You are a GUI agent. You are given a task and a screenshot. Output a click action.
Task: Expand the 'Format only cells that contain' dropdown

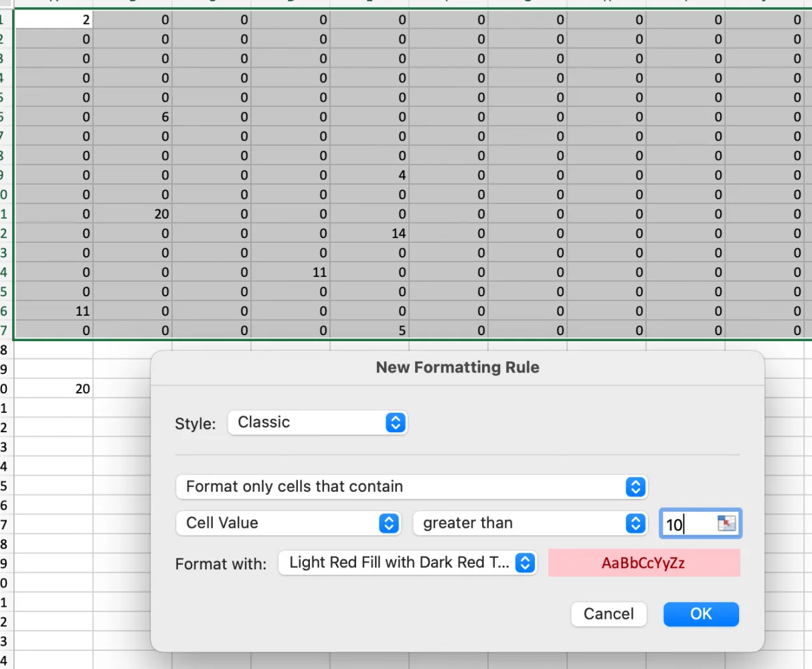(x=411, y=487)
